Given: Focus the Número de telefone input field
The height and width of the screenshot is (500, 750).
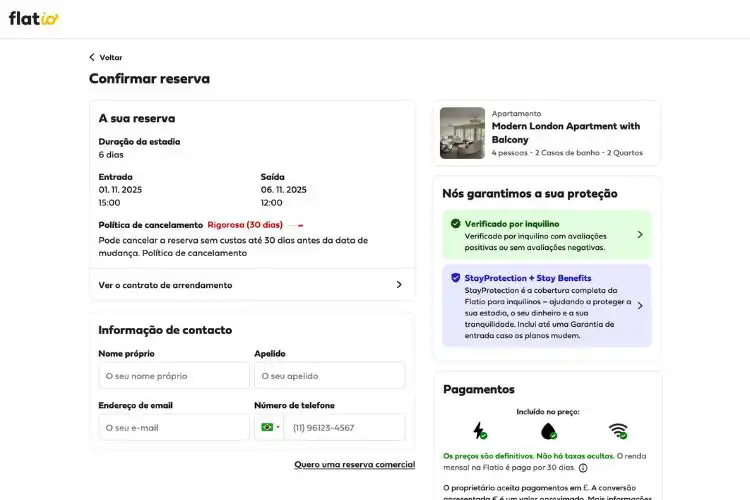Looking at the screenshot, I should [344, 427].
